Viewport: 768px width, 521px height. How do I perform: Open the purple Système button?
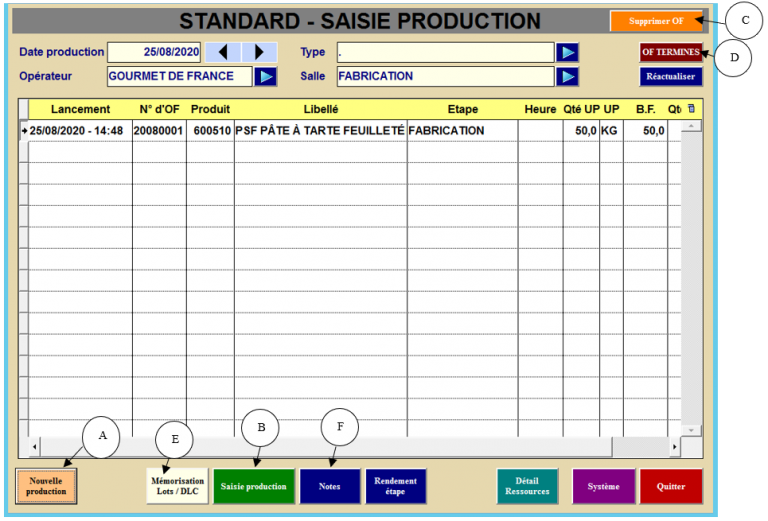tap(603, 486)
